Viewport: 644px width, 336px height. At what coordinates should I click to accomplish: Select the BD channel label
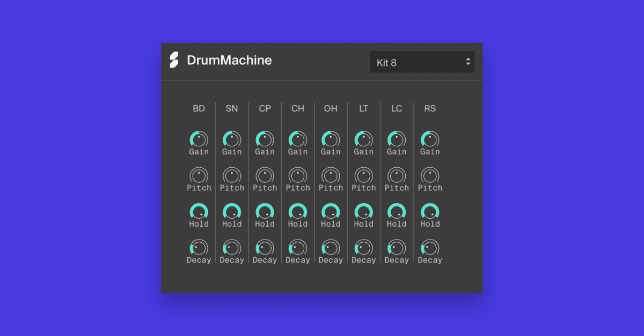click(x=199, y=109)
